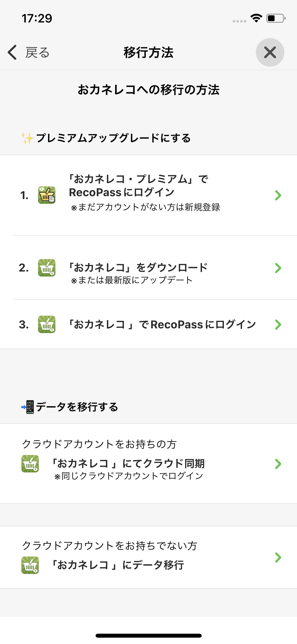Close the 移行方法 screen with X
Viewport: 297px width, 644px height.
270,52
